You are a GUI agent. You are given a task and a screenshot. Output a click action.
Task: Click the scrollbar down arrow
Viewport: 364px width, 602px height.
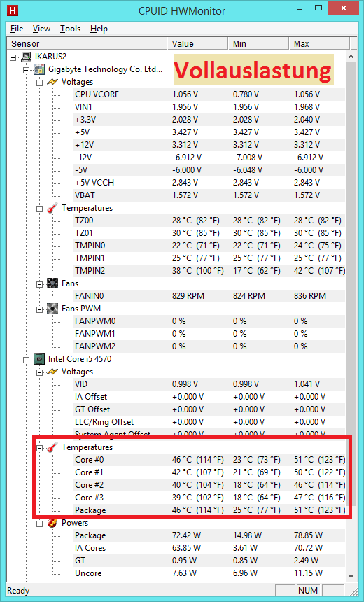coord(351,575)
